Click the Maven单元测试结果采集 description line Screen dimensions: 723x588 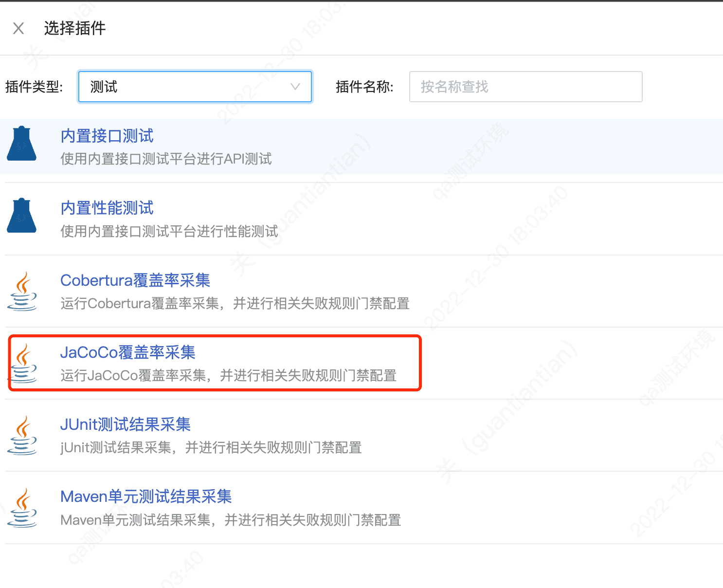(x=231, y=520)
